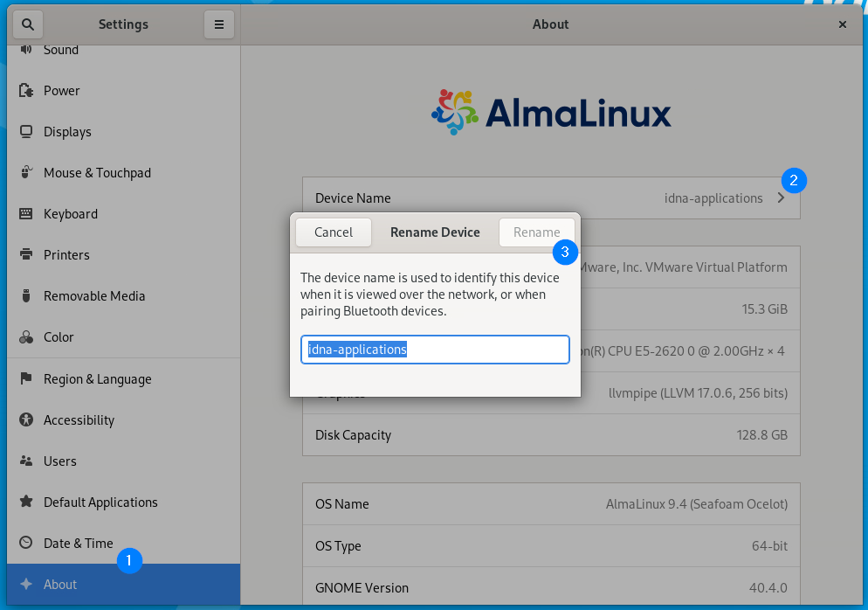
Task: Click the "llvmpipe (LLVM 17.0.6, 256 bits)" value
Action: [x=698, y=392]
